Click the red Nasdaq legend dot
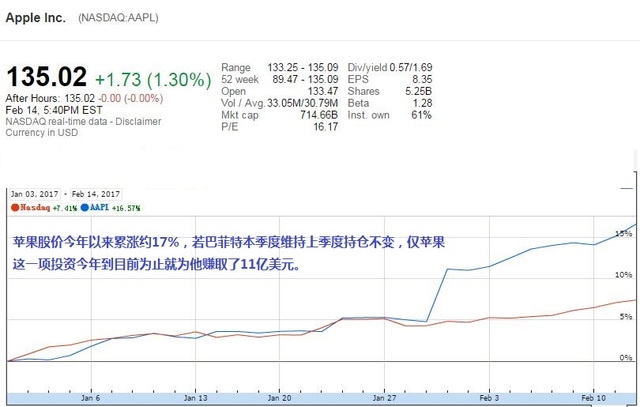The image size is (640, 407). click(x=15, y=208)
